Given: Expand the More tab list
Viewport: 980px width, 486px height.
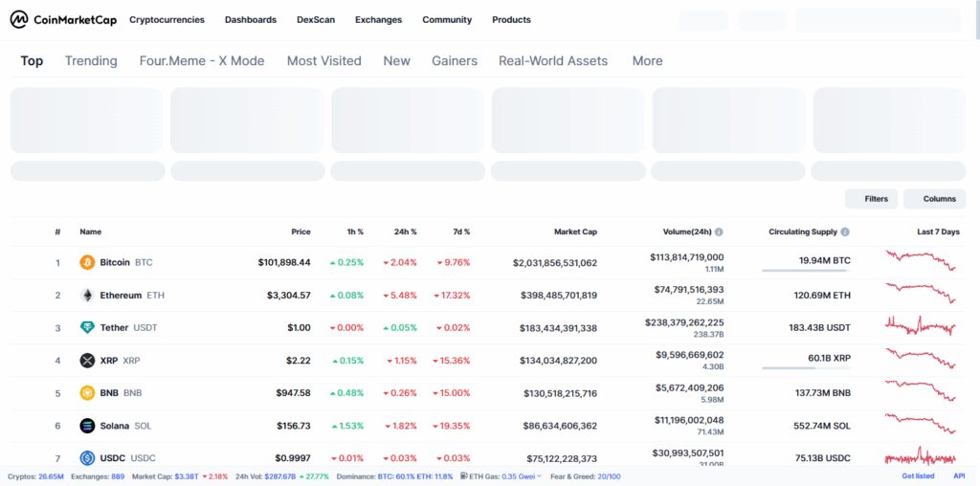Looking at the screenshot, I should 648,60.
